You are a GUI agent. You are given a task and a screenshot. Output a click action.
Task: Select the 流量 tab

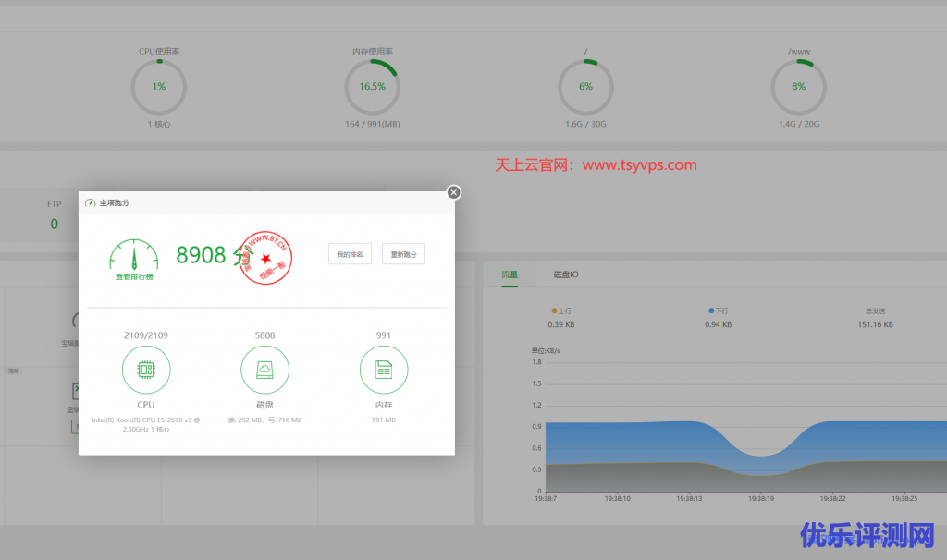(510, 274)
